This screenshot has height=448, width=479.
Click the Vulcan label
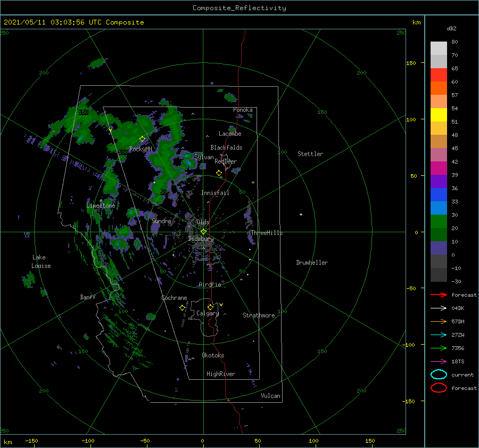tap(270, 396)
